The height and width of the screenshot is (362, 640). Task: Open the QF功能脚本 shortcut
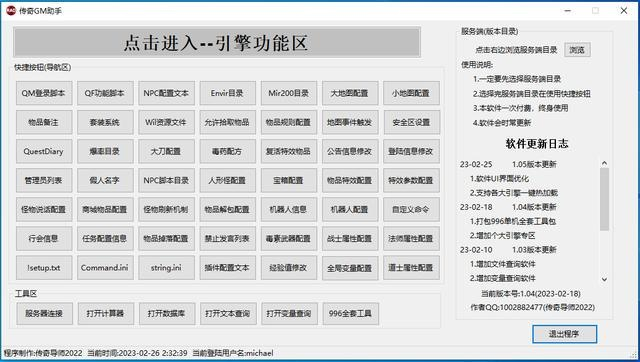[x=105, y=93]
